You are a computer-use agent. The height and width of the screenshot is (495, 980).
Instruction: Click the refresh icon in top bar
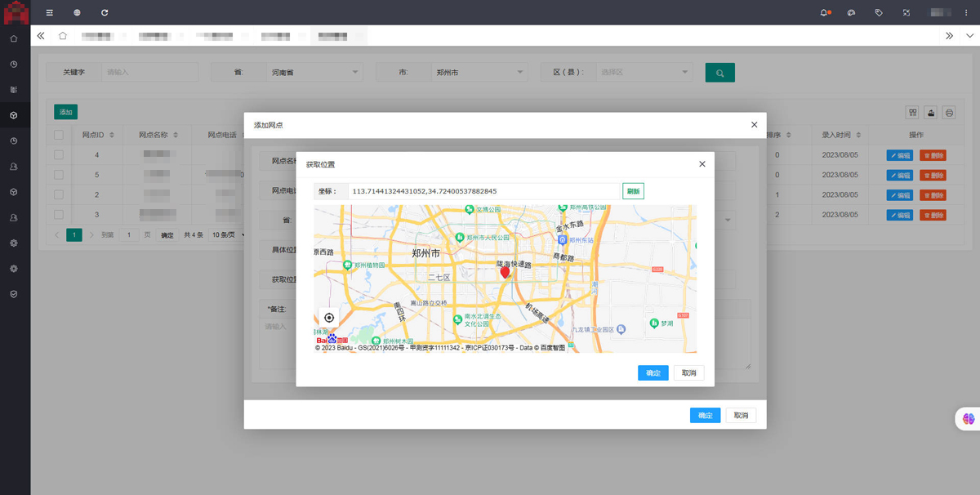point(105,13)
